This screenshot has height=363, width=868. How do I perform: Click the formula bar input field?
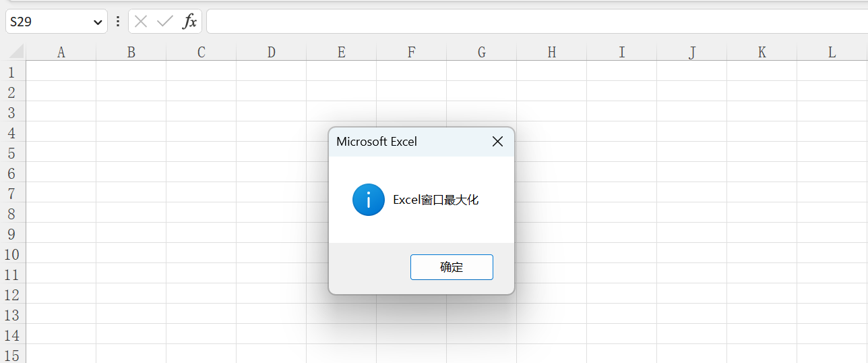(x=536, y=22)
